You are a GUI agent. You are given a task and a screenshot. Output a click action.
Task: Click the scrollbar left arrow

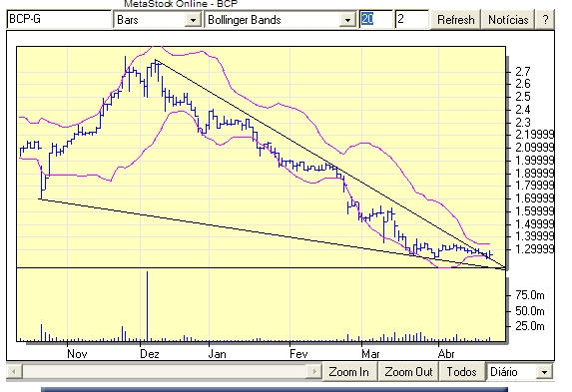click(14, 372)
